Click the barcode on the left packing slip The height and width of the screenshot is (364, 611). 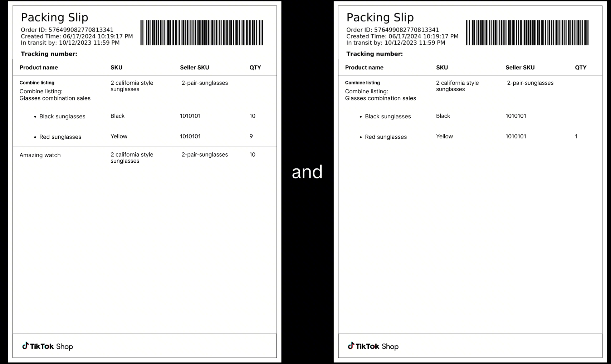(202, 33)
